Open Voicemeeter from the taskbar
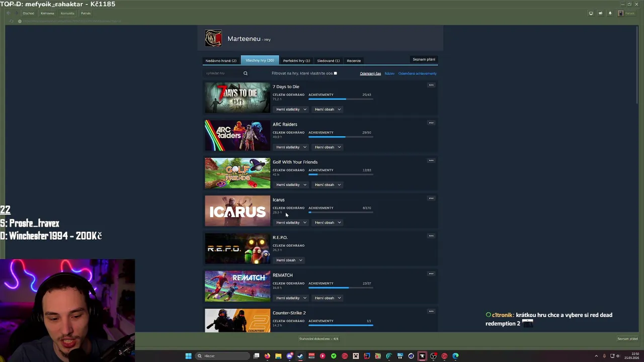The height and width of the screenshot is (362, 644). [311, 356]
